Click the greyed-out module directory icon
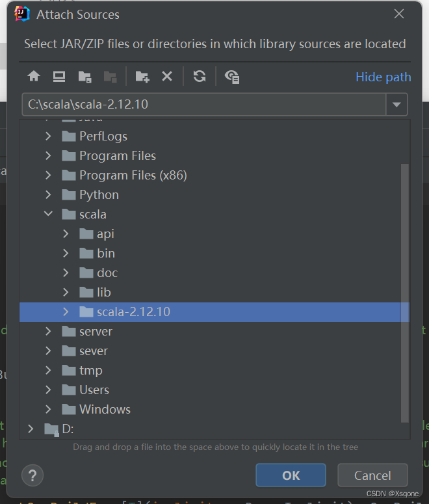This screenshot has height=504, width=429. 110,77
